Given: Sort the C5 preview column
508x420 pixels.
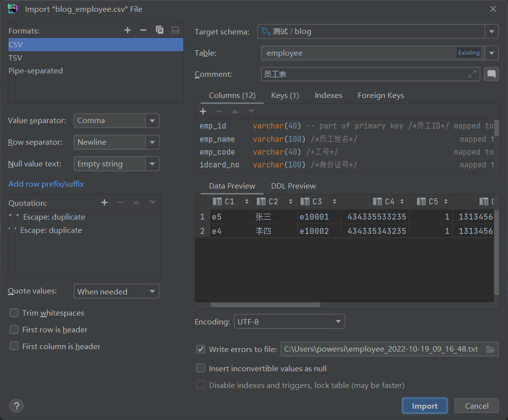Looking at the screenshot, I should tap(446, 201).
